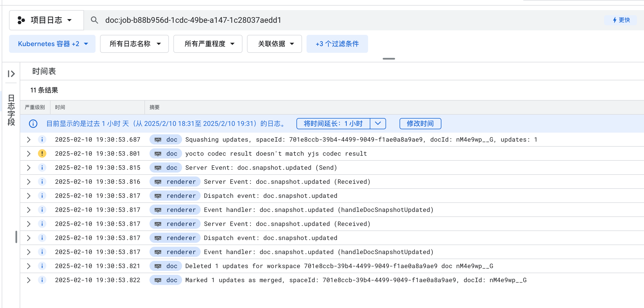The image size is (644, 308).
Task: Open the 所有严重程度 severity dropdown
Action: [208, 44]
